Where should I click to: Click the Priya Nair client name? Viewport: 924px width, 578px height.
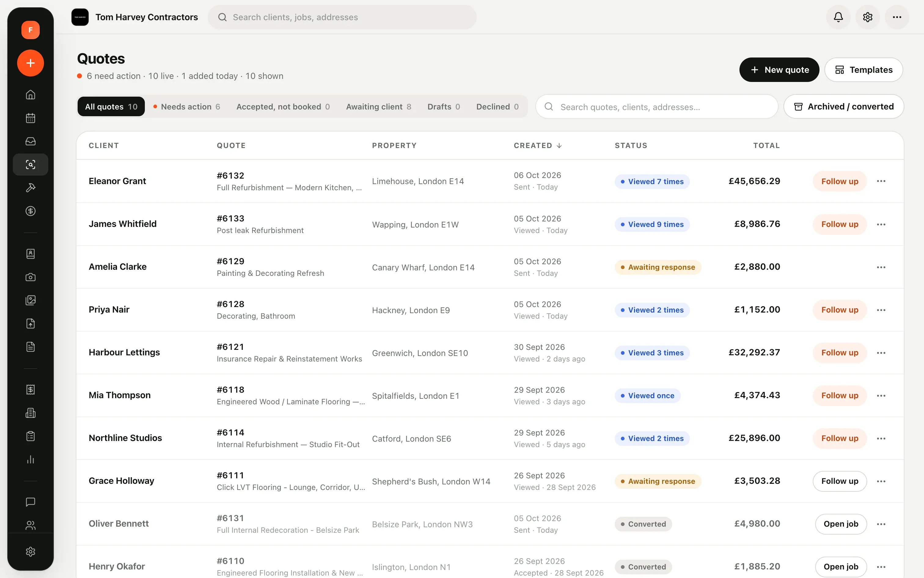pos(109,309)
